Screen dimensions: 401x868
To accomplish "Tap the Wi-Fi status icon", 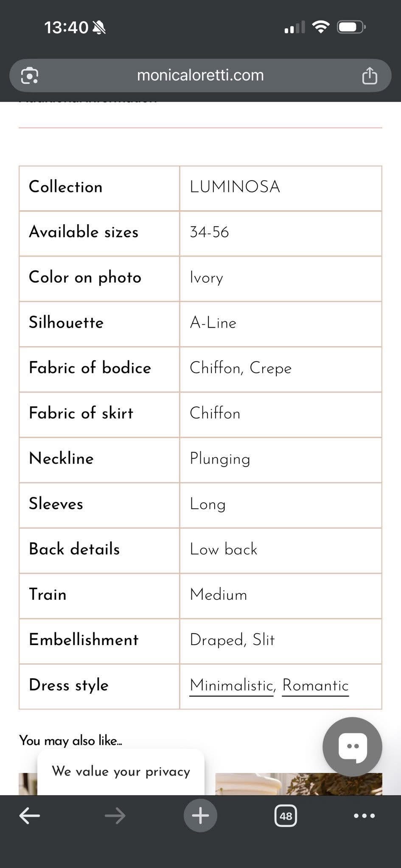I will 321,27.
